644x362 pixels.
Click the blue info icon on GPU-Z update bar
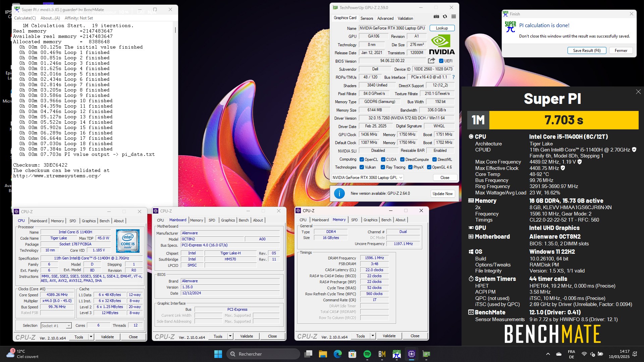point(339,193)
